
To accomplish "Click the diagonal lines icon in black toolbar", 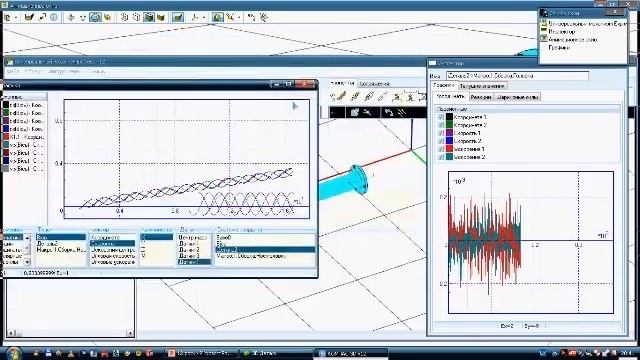I will [x=402, y=112].
